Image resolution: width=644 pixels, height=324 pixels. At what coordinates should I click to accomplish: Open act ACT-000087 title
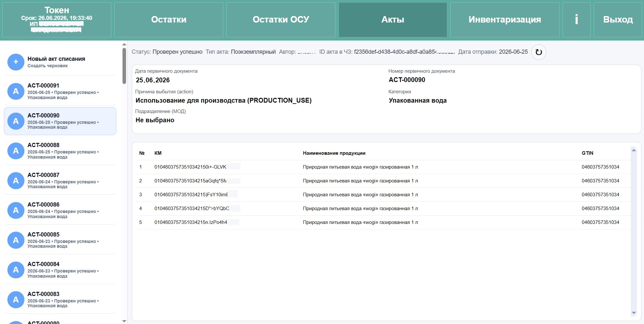pyautogui.click(x=43, y=175)
